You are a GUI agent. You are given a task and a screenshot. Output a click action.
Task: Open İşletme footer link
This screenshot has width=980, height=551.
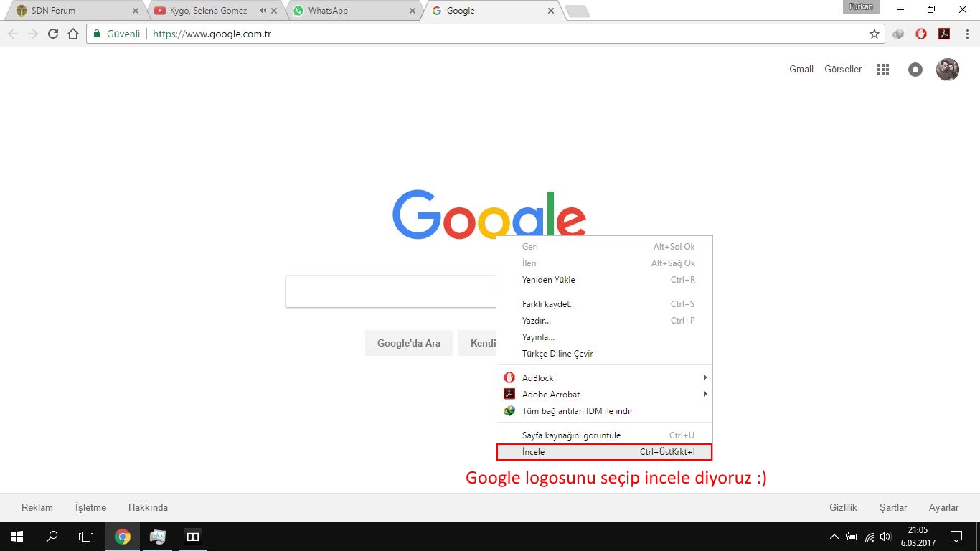pyautogui.click(x=90, y=507)
